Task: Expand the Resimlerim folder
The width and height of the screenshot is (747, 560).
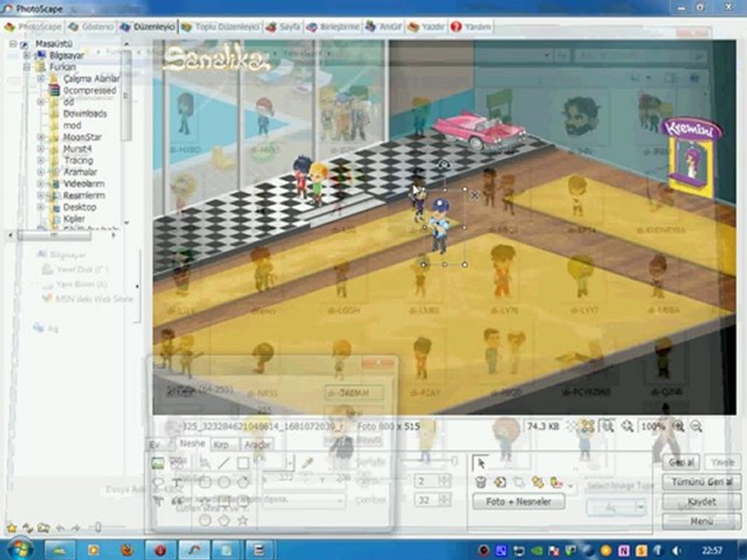Action: (41, 195)
